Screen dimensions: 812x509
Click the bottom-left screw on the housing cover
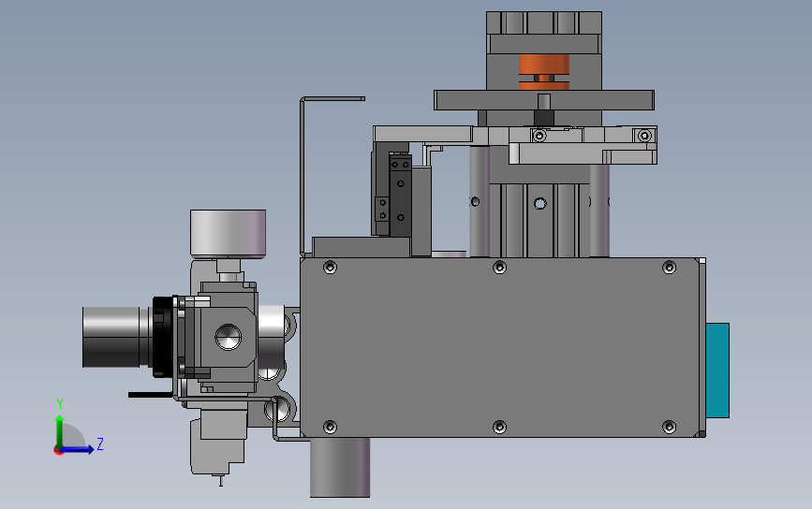click(x=330, y=428)
